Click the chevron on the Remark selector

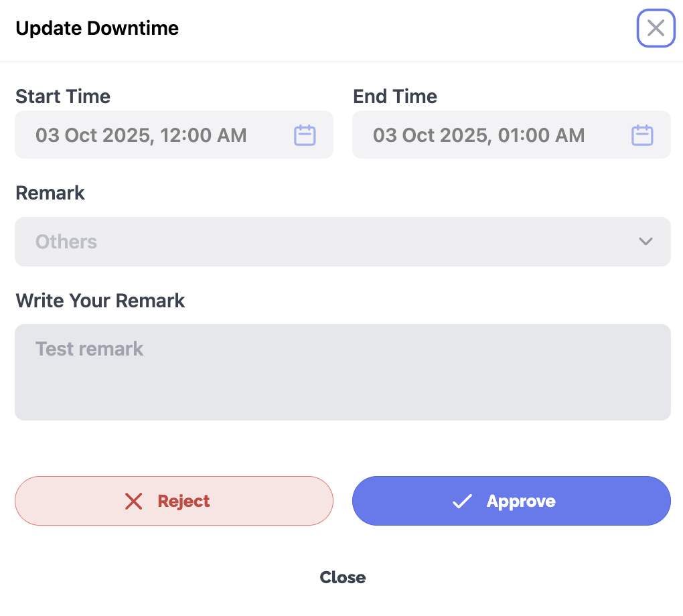click(645, 241)
